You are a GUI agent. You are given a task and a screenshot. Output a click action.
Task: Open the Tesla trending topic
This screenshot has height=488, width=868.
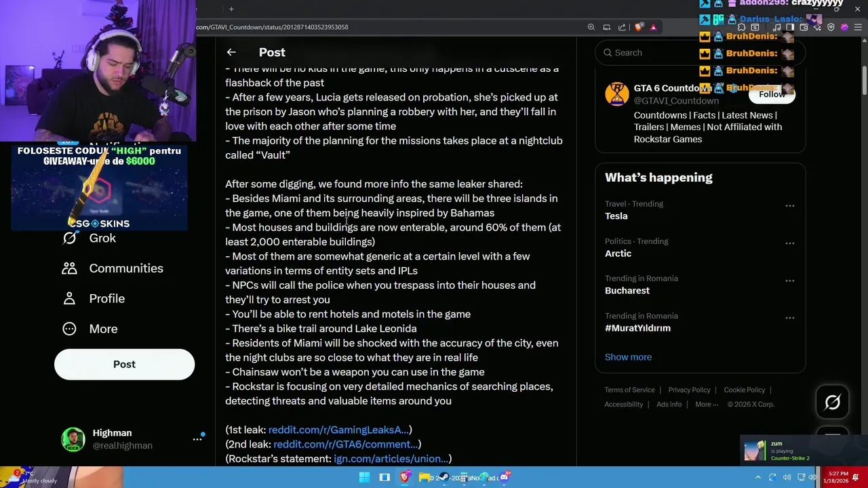click(616, 216)
